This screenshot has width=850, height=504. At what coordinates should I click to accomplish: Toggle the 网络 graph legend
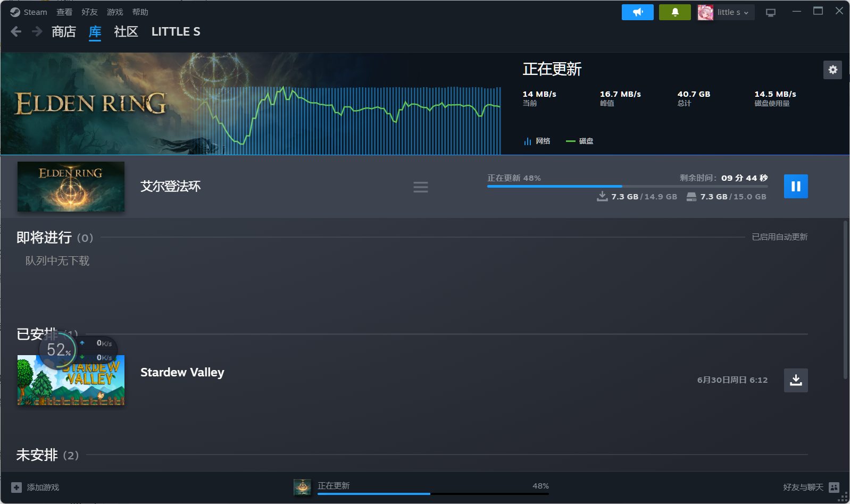click(x=537, y=141)
